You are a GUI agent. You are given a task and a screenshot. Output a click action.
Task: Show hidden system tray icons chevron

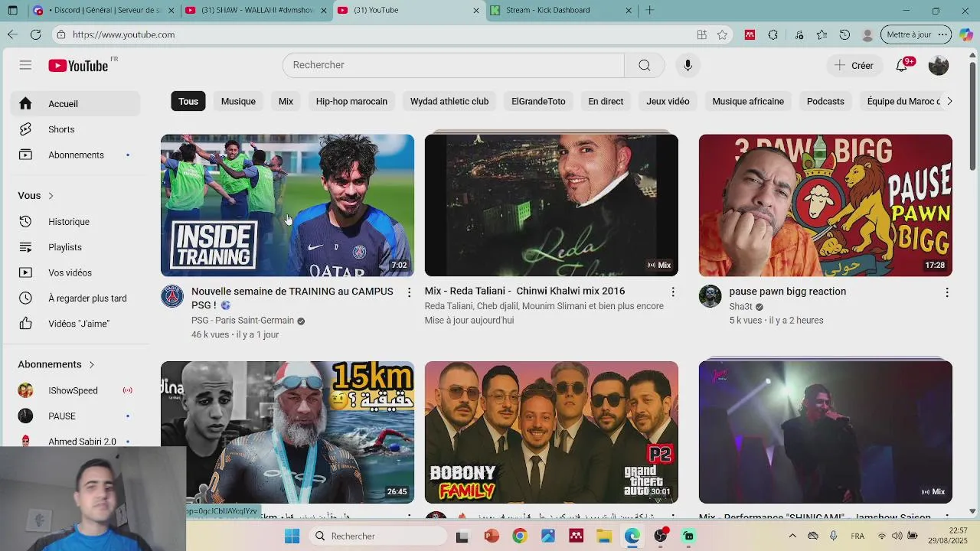click(792, 536)
